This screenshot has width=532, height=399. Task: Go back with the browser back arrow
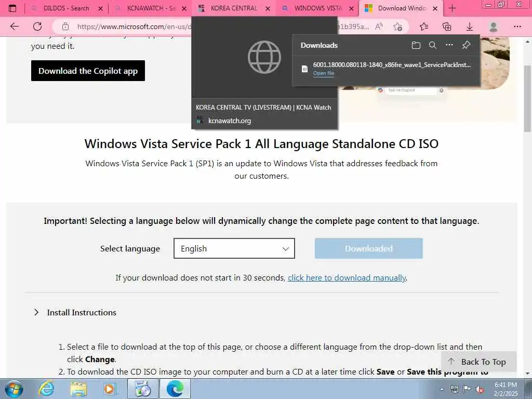click(x=14, y=26)
